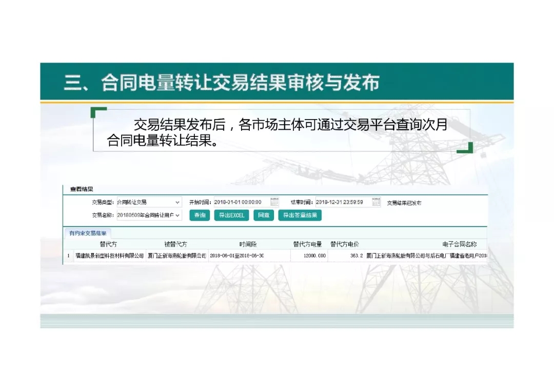
Task: Open the end time calendar picker
Action: point(376,202)
